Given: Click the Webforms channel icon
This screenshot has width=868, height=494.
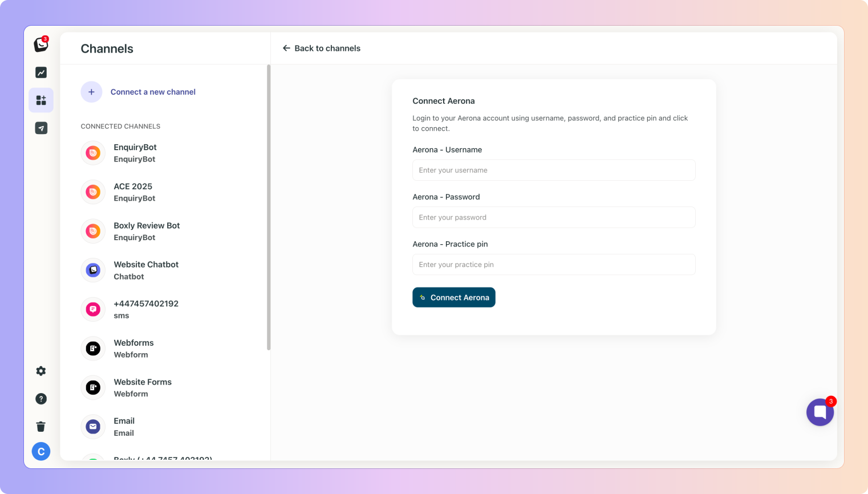Looking at the screenshot, I should 93,349.
